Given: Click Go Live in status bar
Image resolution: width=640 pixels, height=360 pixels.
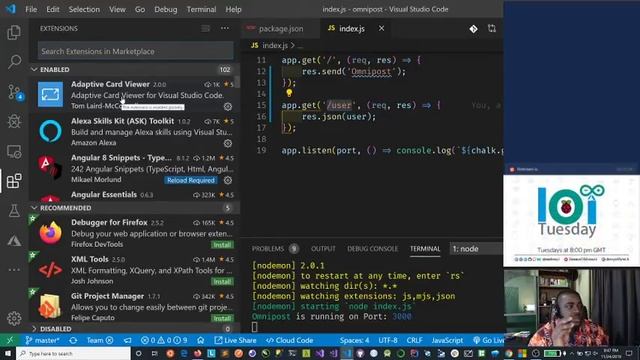Looking at the screenshot, I should point(489,340).
